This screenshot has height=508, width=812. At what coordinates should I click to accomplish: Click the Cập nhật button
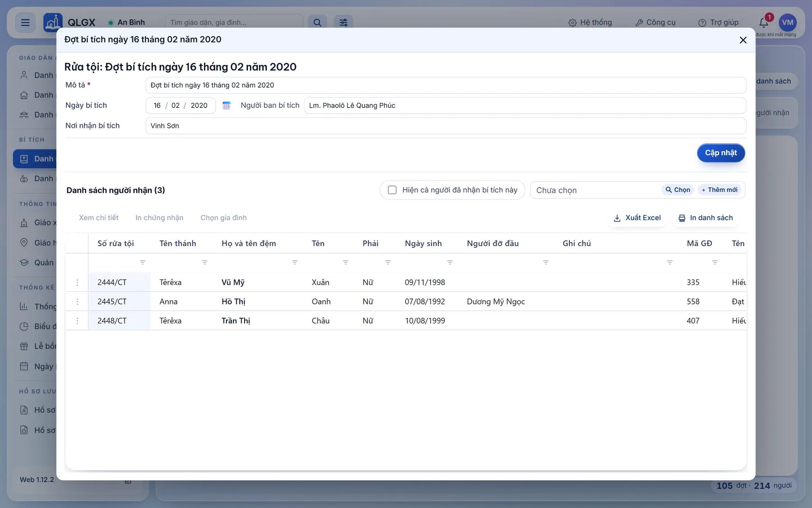click(721, 153)
